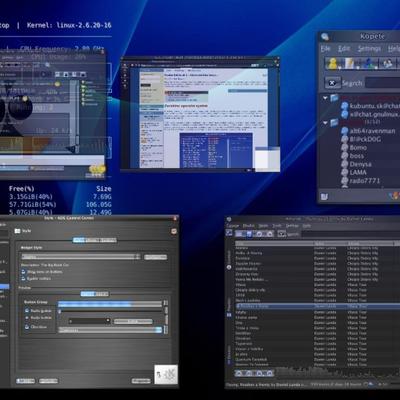Click the web browser window thumbnail
The height and width of the screenshot is (400, 400).
coord(200,114)
